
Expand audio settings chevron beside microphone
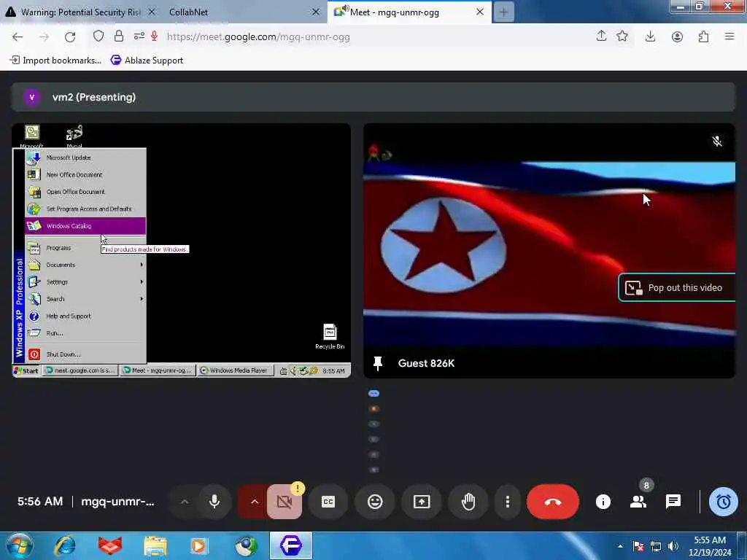coord(185,502)
